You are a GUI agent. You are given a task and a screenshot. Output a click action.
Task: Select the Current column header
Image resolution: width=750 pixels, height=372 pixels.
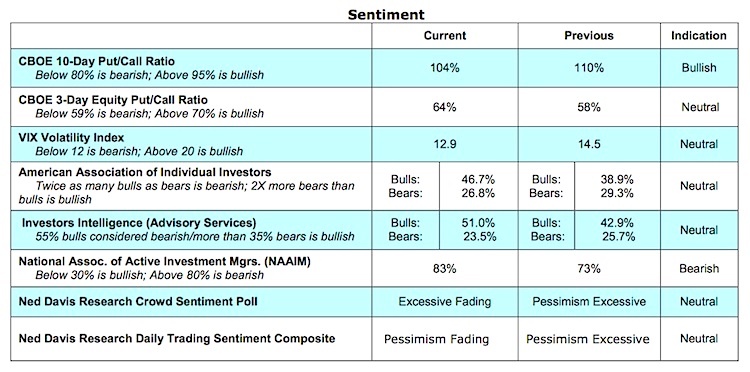click(444, 36)
